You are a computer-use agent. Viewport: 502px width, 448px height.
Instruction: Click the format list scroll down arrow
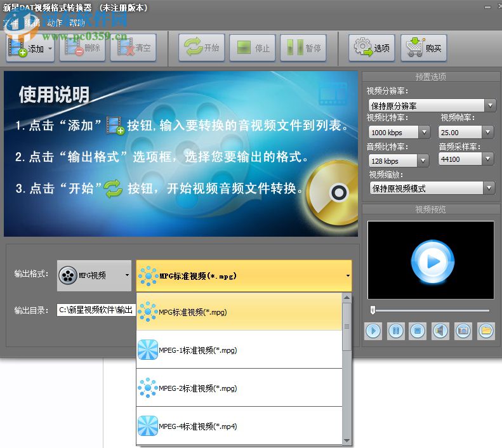click(x=347, y=440)
